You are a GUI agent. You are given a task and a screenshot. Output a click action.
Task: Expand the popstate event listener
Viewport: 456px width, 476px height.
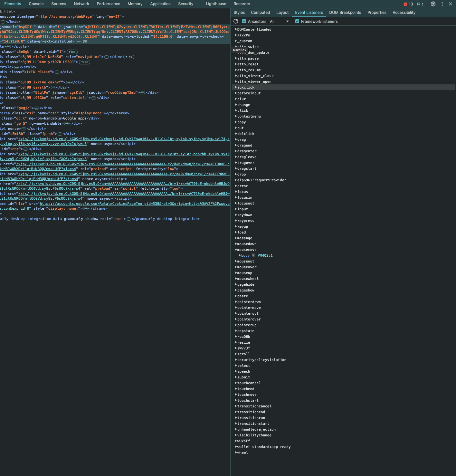[x=236, y=331]
